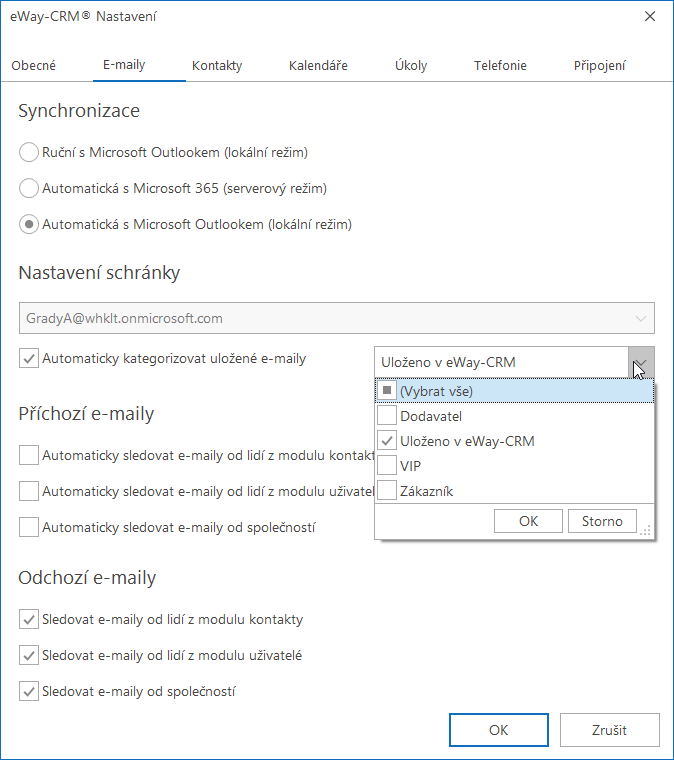Open the Připojení tab
The image size is (674, 760).
coord(599,65)
